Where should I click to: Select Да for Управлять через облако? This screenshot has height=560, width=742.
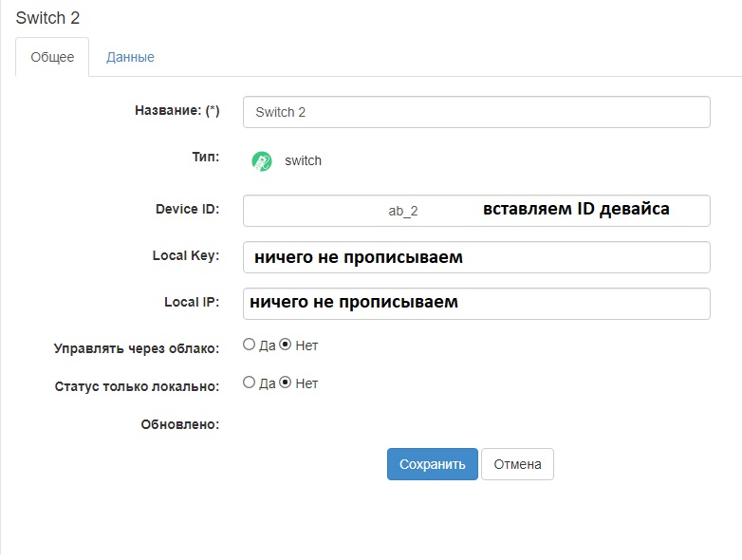(249, 345)
